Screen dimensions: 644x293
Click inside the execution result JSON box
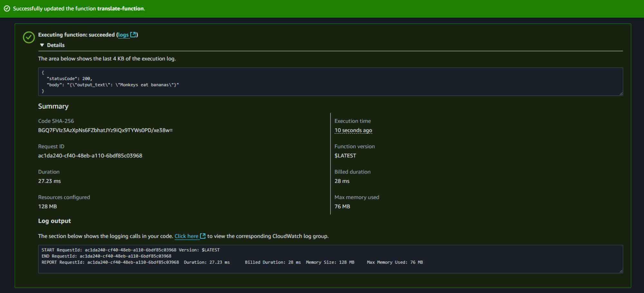pyautogui.click(x=330, y=81)
